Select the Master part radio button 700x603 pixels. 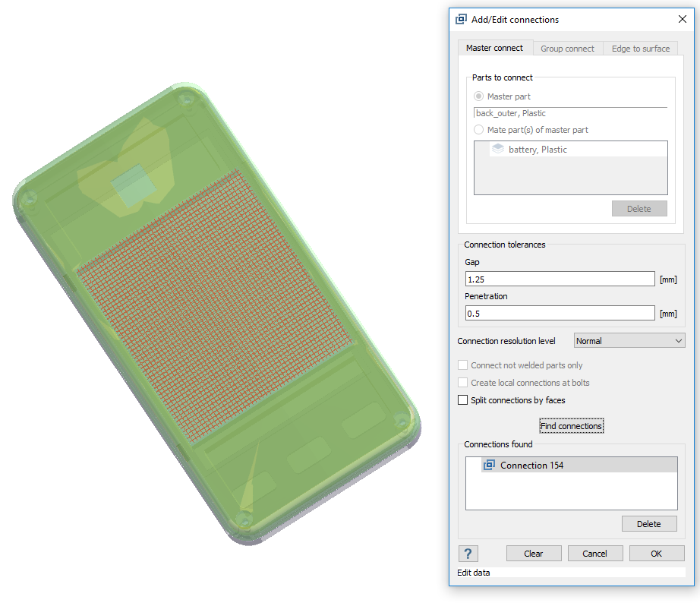tap(478, 96)
